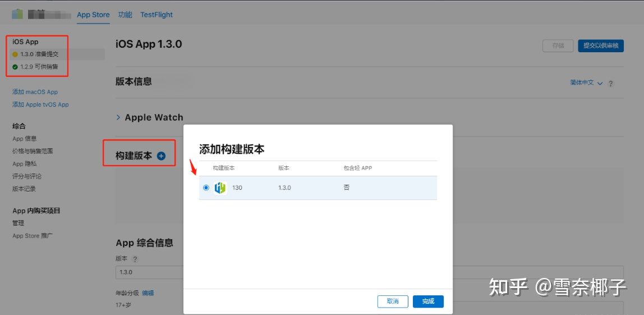The image size is (644, 315).
Task: Click the 构建版本 column header
Action: pyautogui.click(x=224, y=168)
